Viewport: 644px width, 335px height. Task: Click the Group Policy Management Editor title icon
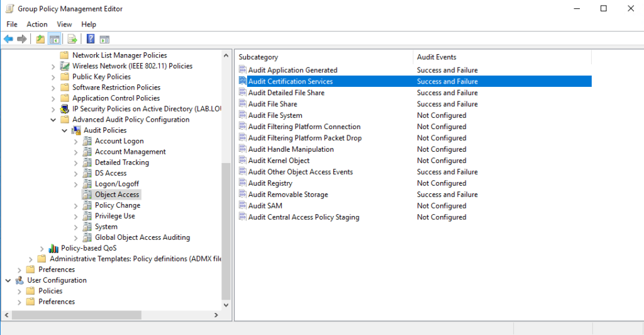click(9, 8)
